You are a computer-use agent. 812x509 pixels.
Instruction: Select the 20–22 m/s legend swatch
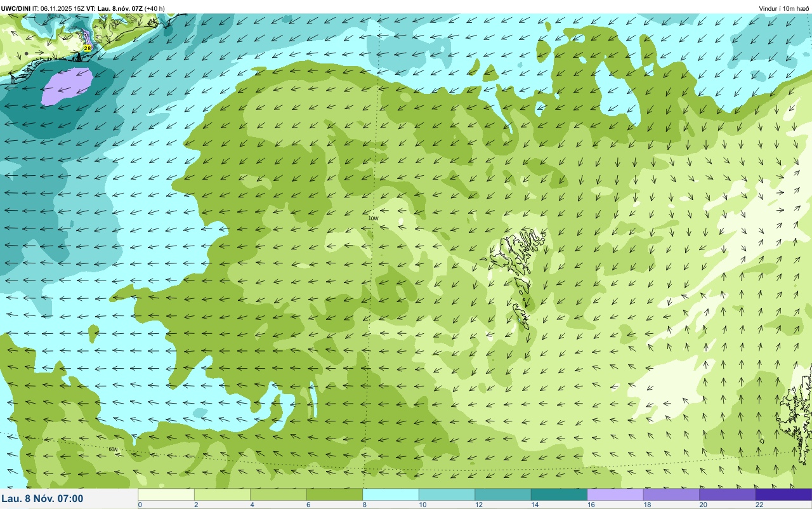(728, 494)
